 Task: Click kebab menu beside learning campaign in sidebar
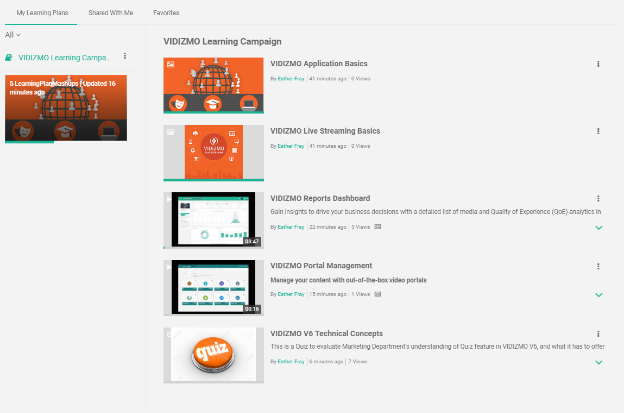click(x=124, y=57)
